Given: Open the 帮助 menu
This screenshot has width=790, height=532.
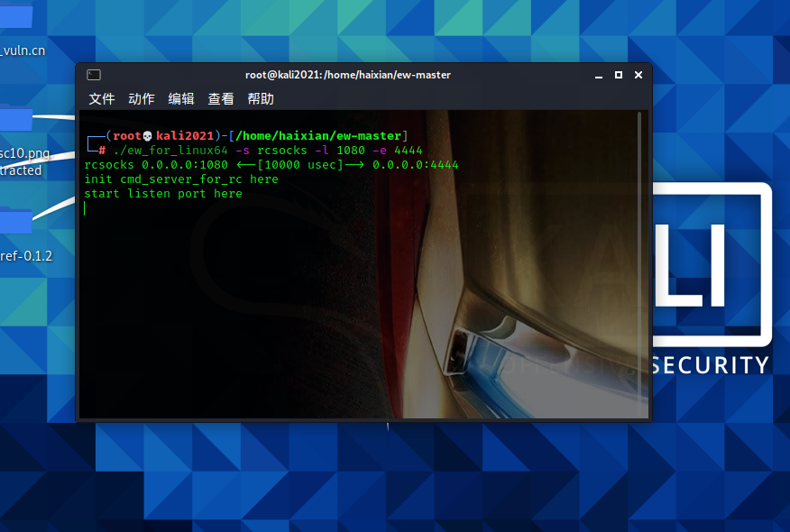Looking at the screenshot, I should pyautogui.click(x=261, y=99).
